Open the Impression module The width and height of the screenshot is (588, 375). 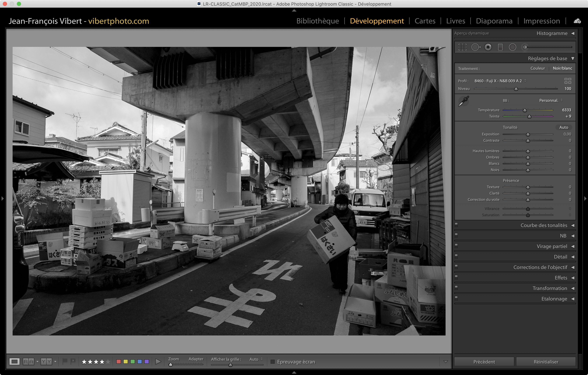point(541,21)
